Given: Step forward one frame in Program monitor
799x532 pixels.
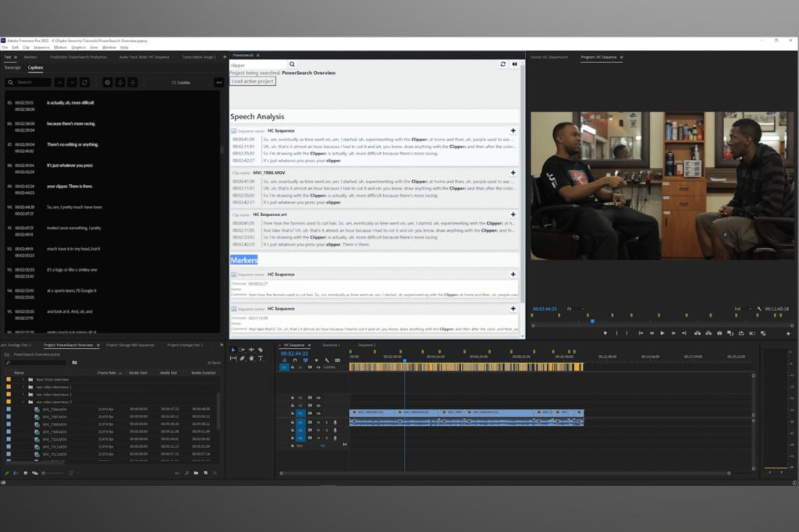Looking at the screenshot, I should pos(673,333).
